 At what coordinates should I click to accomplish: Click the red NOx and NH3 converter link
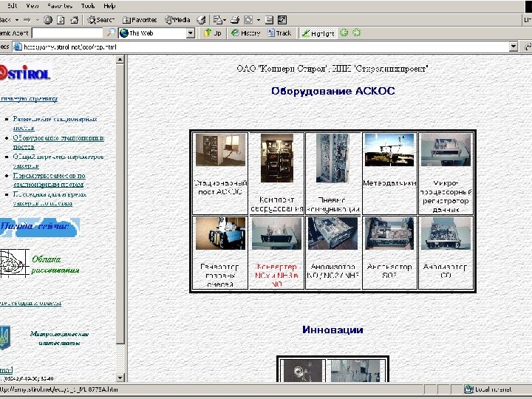tap(276, 275)
